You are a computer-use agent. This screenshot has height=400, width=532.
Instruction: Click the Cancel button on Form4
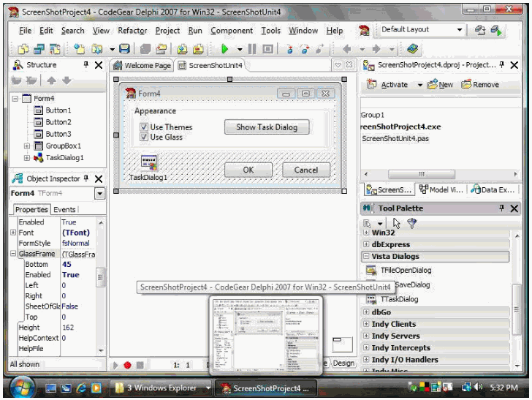305,170
